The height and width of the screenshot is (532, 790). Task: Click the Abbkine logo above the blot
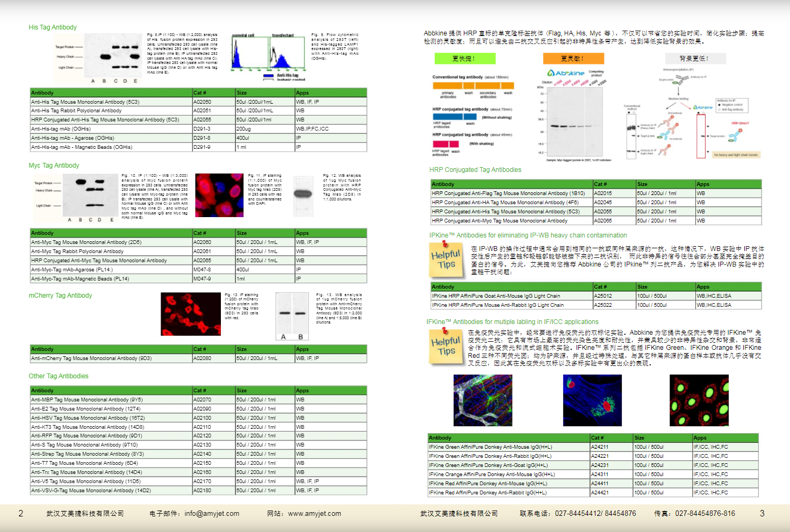tap(565, 73)
